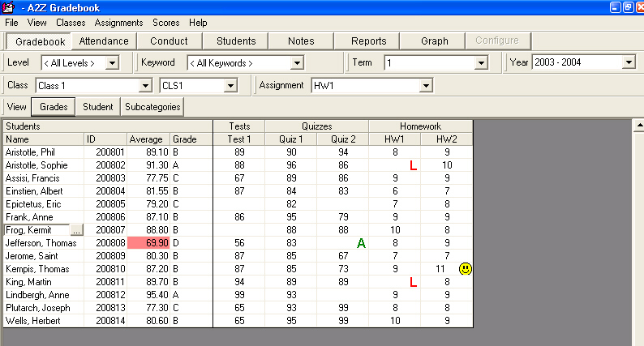Screen dimensions: 644x346
Task: Switch to the Attendance tab
Action: (x=104, y=41)
